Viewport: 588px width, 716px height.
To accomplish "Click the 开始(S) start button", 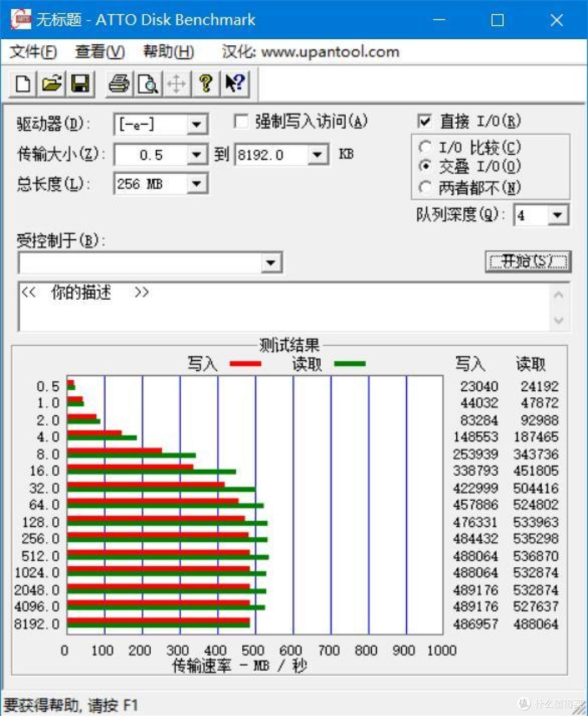I will 528,262.
